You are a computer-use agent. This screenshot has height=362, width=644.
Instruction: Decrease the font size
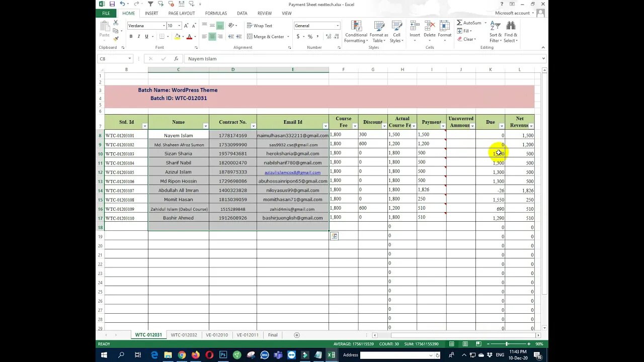click(193, 26)
